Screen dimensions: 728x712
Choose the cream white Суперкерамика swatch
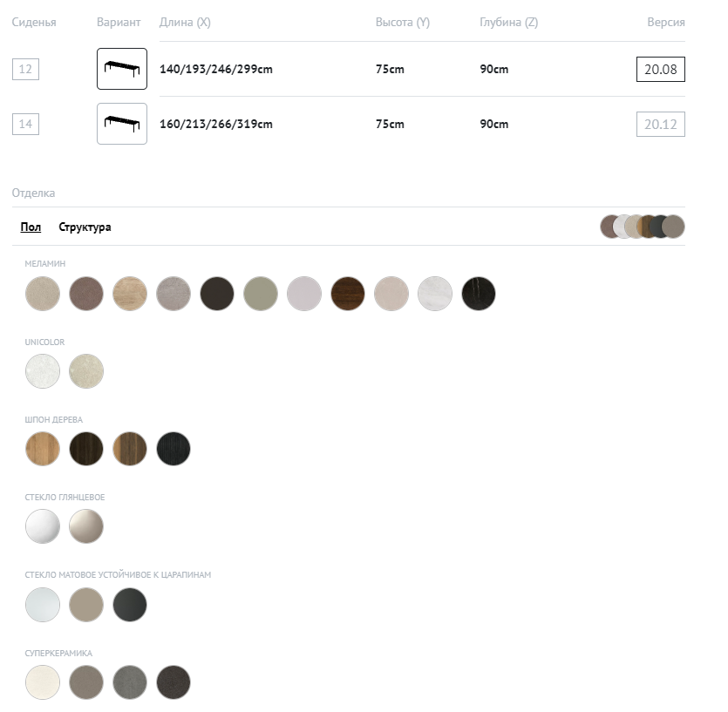[x=43, y=682]
